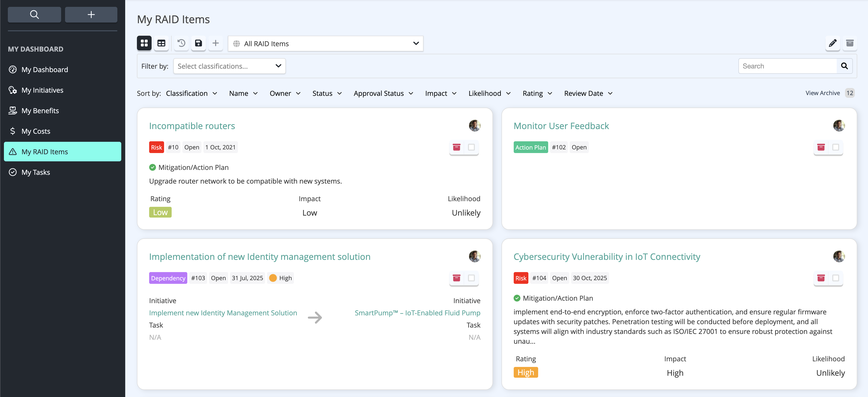868x397 pixels.
Task: Archive Incompatible routers with red box icon
Action: pyautogui.click(x=456, y=147)
